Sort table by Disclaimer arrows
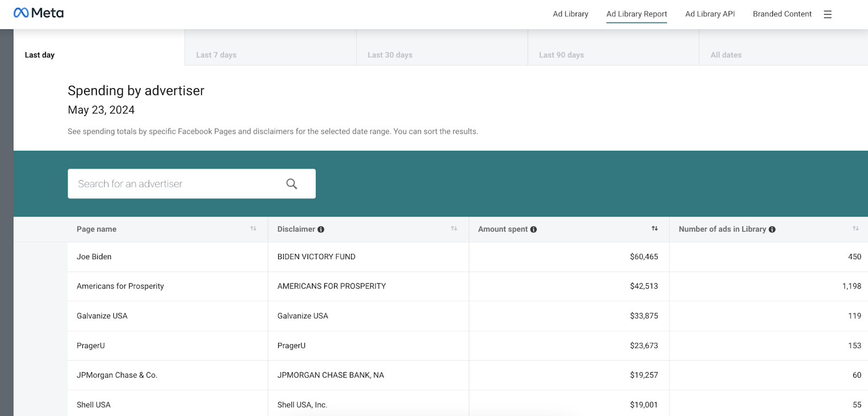 point(454,229)
